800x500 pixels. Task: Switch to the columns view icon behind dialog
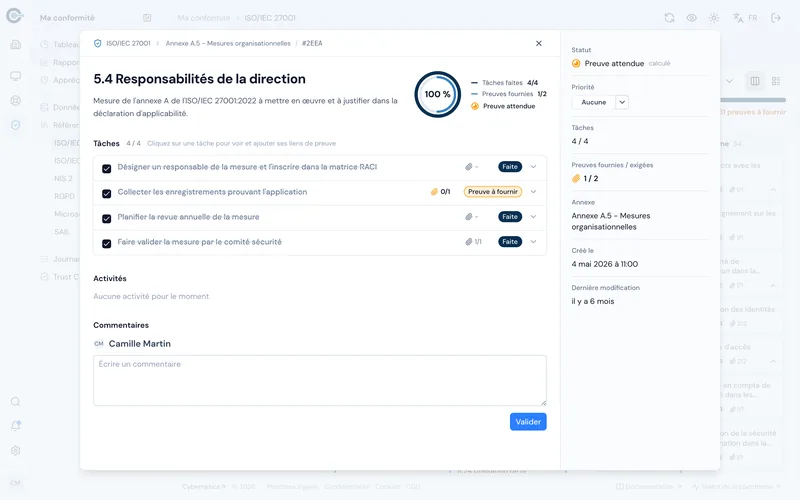tap(755, 81)
